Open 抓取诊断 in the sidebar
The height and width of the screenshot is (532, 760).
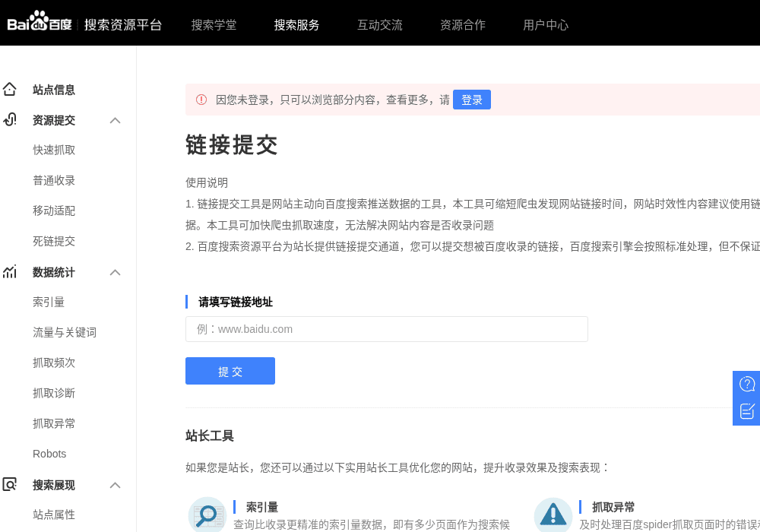(x=54, y=393)
